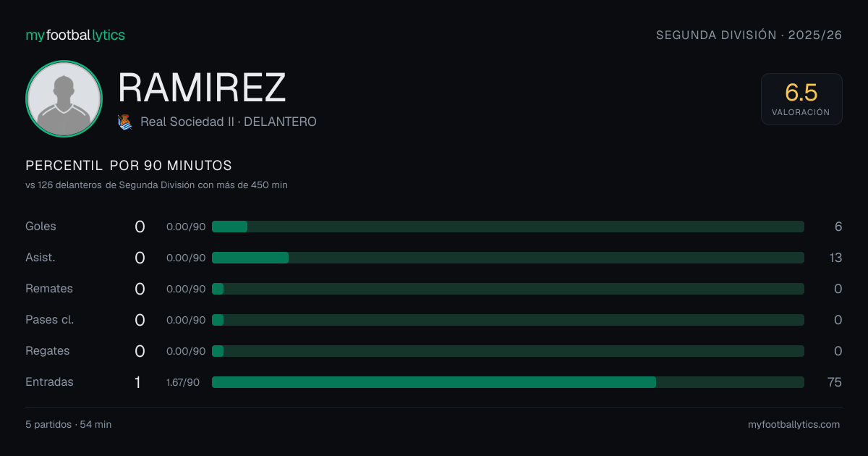Viewport: 868px width, 456px height.
Task: Click the Percentil por 90 minutos heading
Action: tap(129, 166)
